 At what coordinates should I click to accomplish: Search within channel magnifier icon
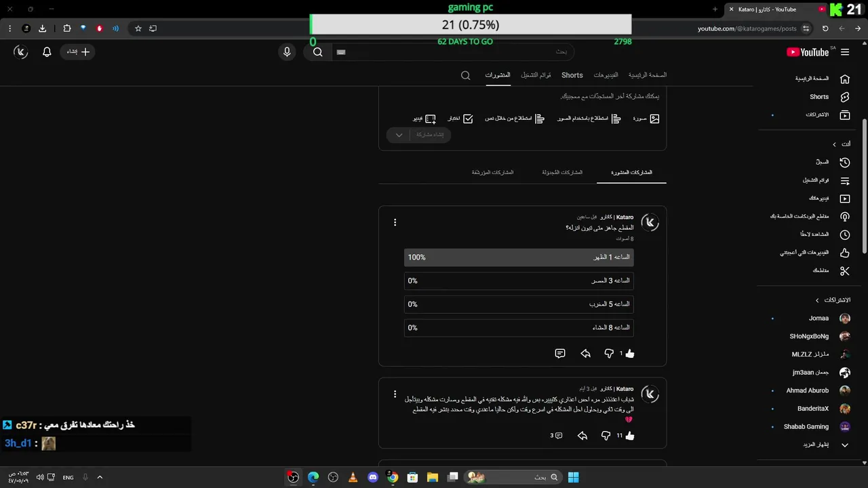[x=465, y=75]
